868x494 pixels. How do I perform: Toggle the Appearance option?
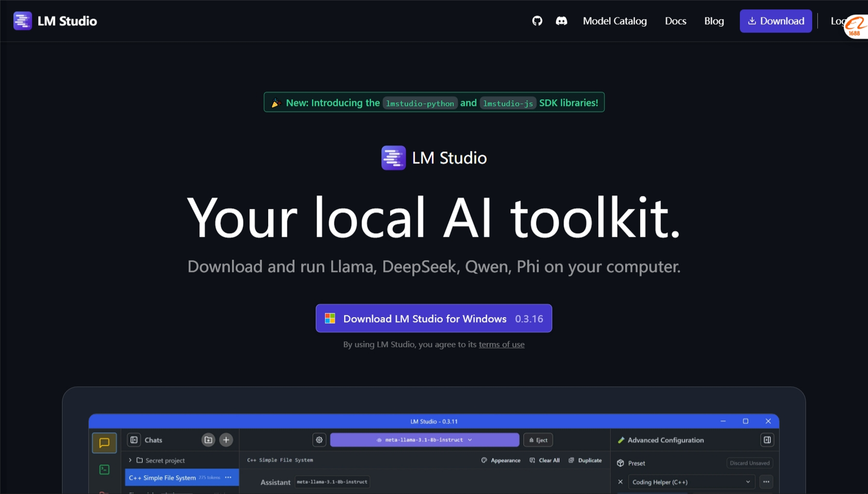(x=500, y=460)
